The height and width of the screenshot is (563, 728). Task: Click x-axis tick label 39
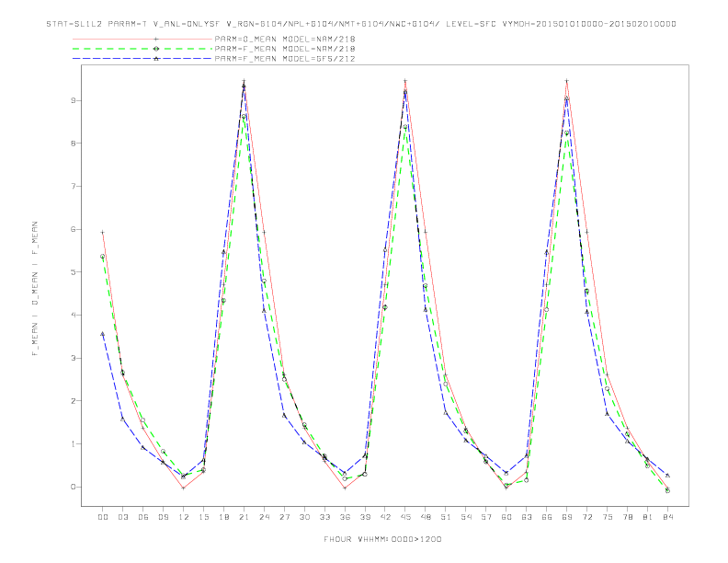pyautogui.click(x=365, y=517)
